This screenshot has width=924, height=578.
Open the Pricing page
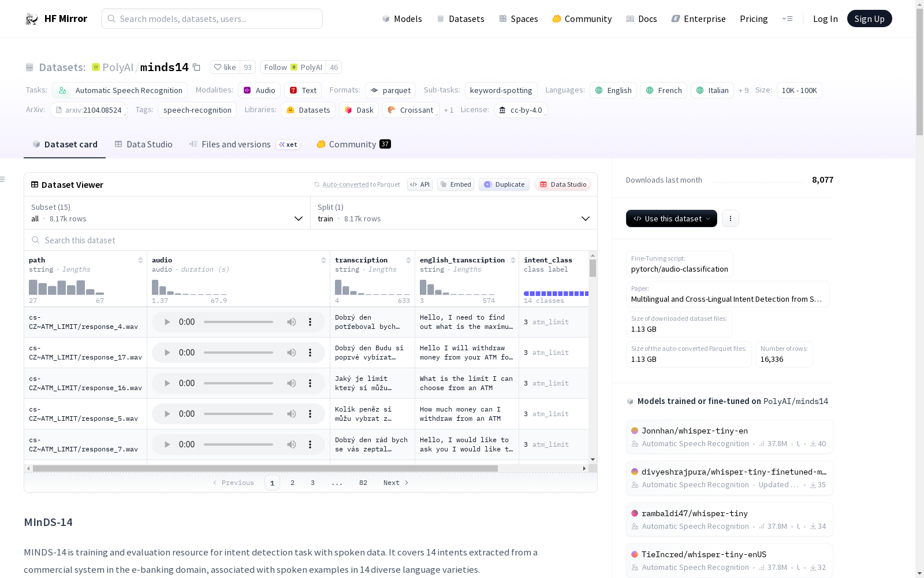tap(754, 18)
